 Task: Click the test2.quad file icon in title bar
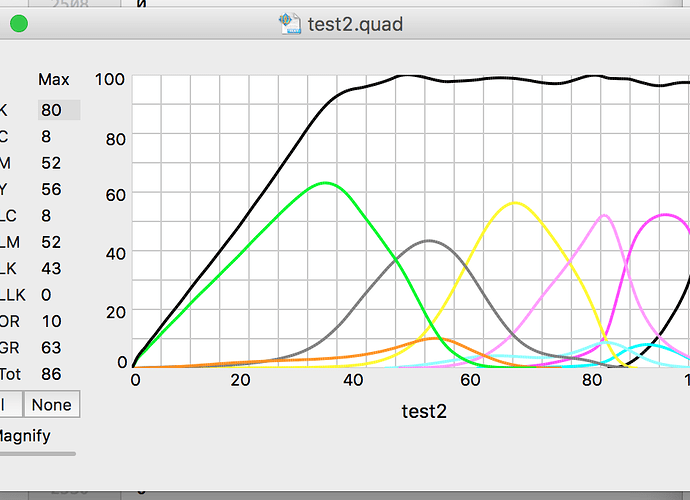[290, 22]
